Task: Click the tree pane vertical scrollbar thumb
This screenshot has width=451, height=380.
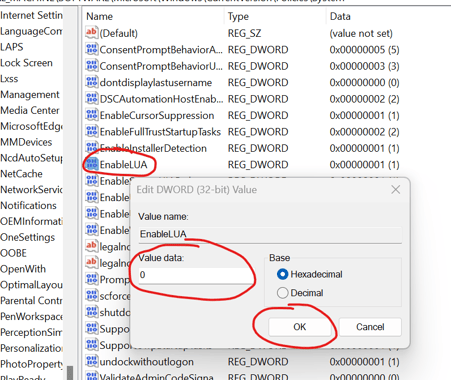Action: 70,373
